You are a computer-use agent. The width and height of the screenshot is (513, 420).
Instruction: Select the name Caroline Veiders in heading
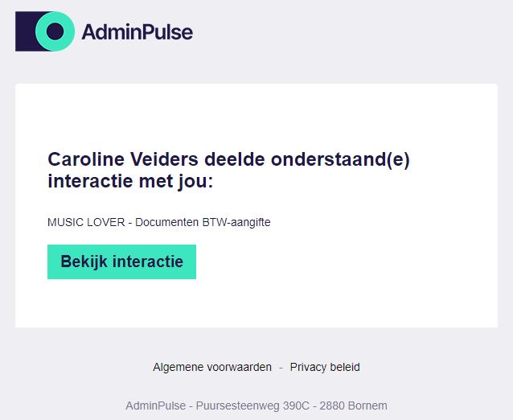coord(123,159)
